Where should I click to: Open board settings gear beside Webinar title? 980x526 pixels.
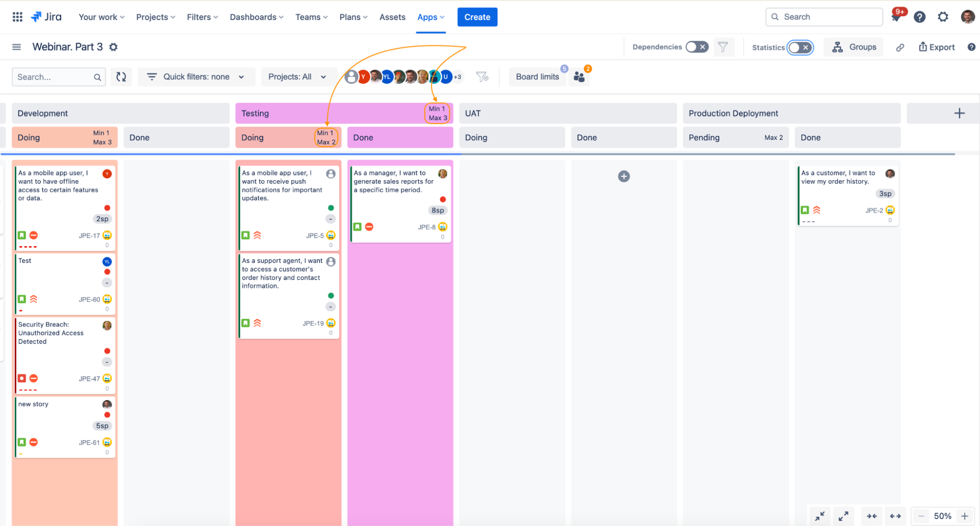click(113, 47)
